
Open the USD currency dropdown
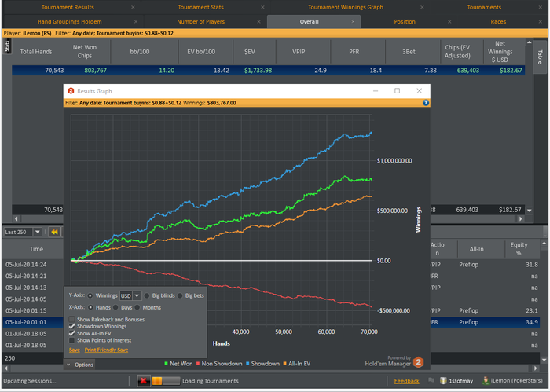click(137, 295)
